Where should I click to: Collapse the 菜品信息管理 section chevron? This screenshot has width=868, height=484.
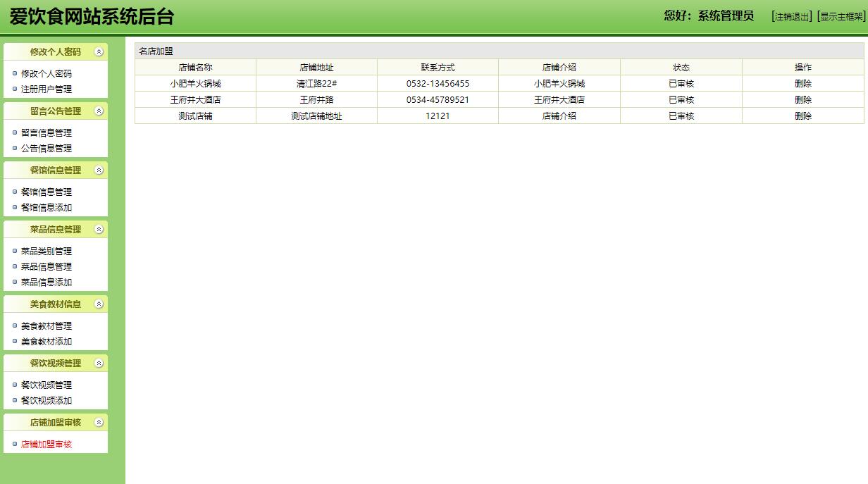coord(99,229)
